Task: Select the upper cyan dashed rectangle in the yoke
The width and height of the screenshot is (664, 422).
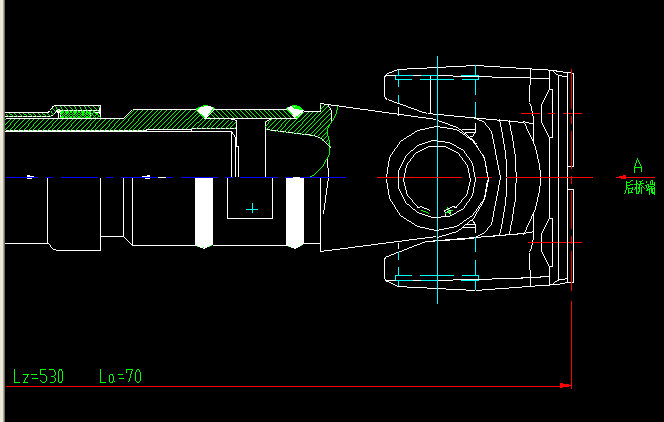Action: (437, 78)
